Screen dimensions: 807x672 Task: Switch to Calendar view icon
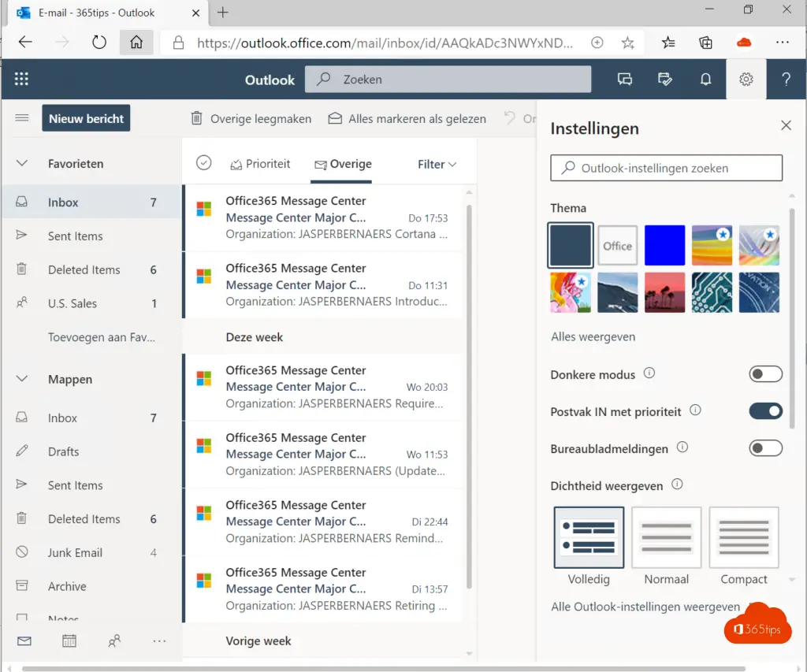[x=69, y=640]
